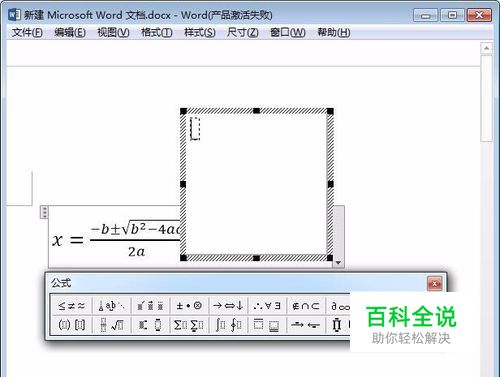Screen dimensions: 500x377
Task: Open the 视图(V) menu
Action: [113, 33]
